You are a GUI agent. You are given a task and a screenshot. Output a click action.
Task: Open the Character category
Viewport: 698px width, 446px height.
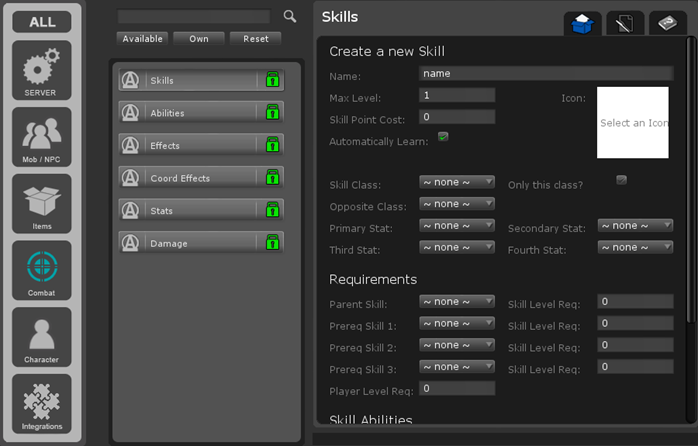click(x=41, y=337)
